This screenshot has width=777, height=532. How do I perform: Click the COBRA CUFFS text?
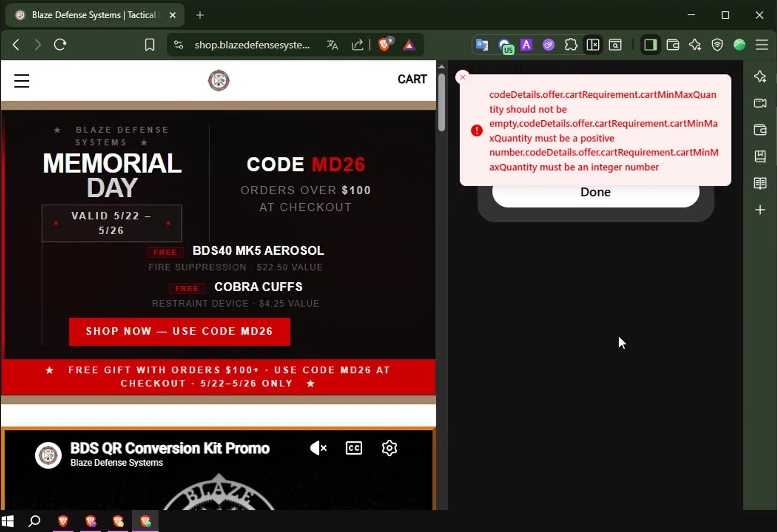[258, 287]
